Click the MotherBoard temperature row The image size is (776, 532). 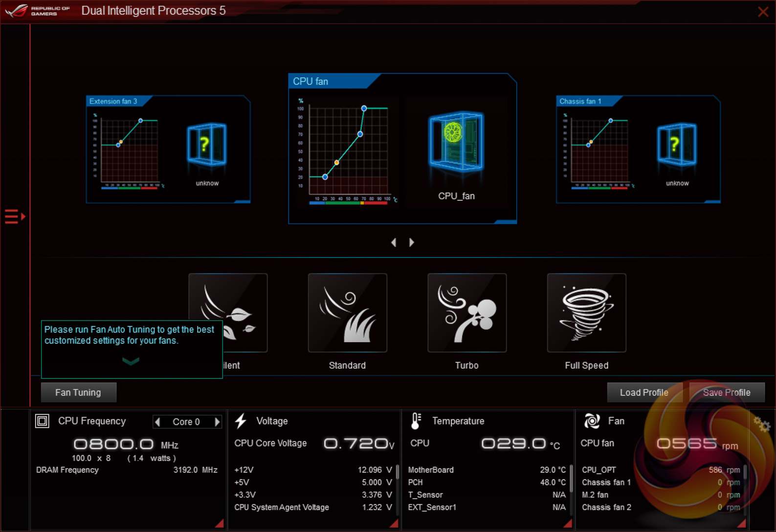click(x=487, y=470)
